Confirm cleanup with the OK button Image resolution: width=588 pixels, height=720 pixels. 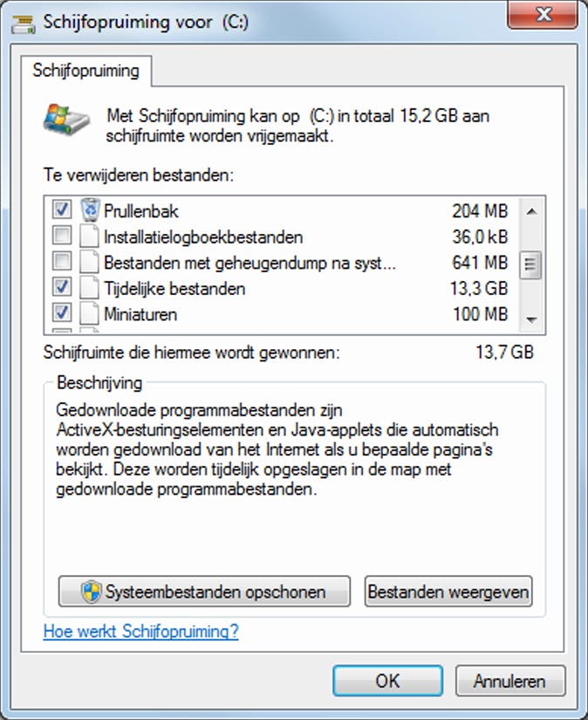click(x=387, y=682)
